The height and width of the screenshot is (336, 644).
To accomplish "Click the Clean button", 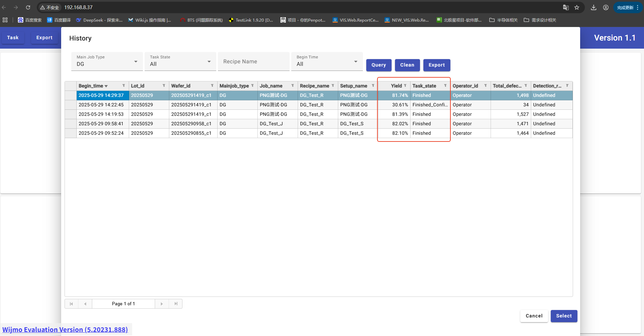I will pyautogui.click(x=407, y=65).
